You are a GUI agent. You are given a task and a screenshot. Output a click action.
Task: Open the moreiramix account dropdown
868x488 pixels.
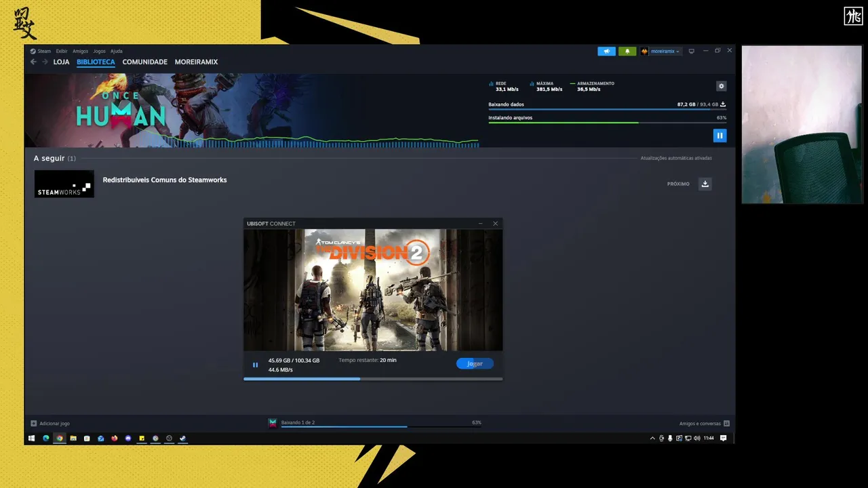(x=660, y=51)
